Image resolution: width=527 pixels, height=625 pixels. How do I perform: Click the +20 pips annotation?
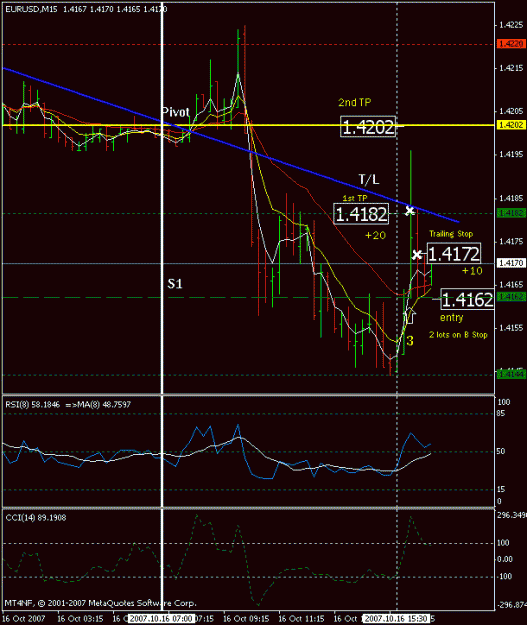point(376,235)
